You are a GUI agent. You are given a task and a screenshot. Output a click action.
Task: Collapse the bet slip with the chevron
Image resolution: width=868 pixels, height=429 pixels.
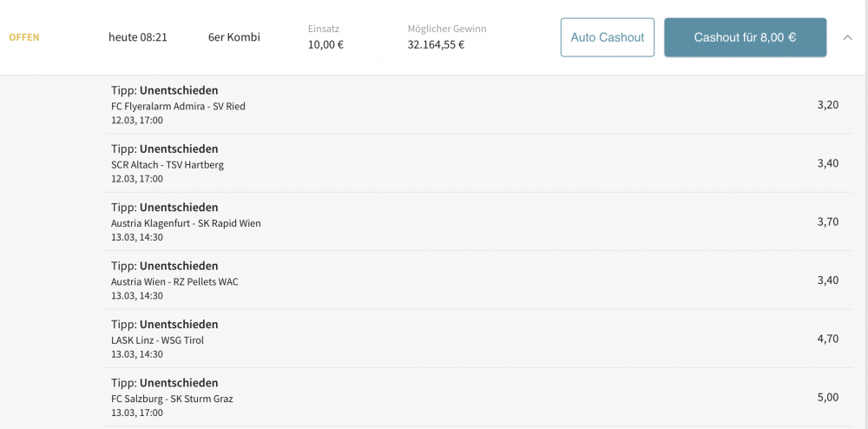tap(847, 37)
